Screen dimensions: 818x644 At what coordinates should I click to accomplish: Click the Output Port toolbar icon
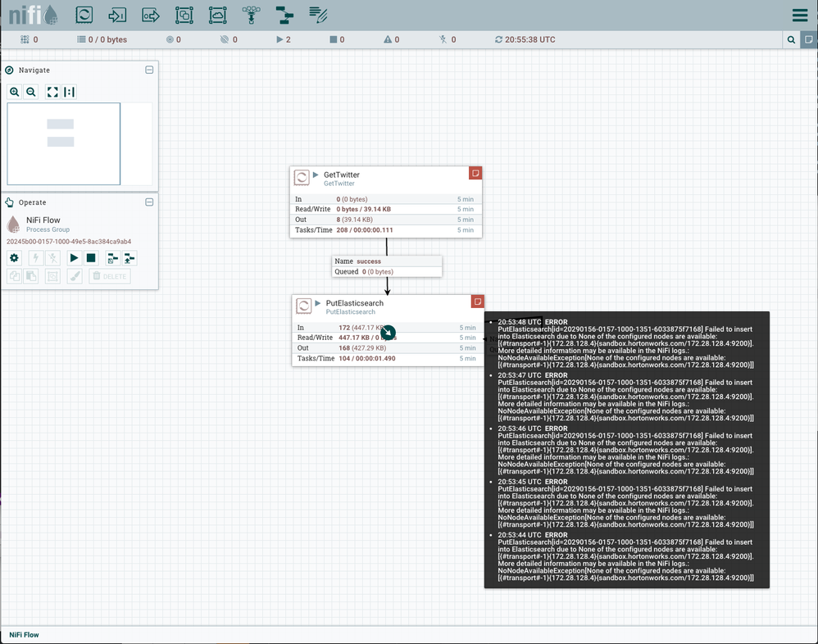click(151, 14)
